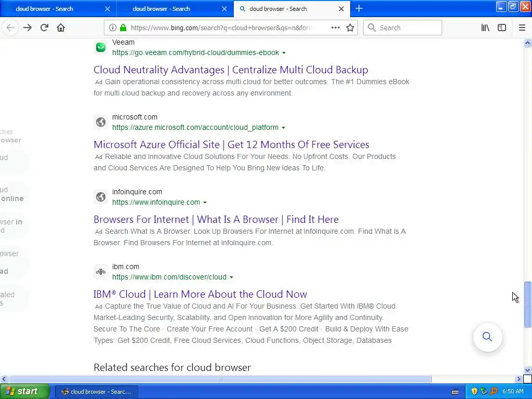
Task: Expand the azure.microsoft.com URL dropdown arrow
Action: 283,128
